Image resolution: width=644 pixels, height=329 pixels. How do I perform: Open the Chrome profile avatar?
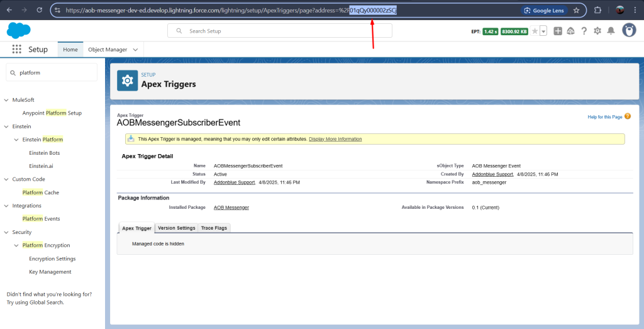point(620,10)
